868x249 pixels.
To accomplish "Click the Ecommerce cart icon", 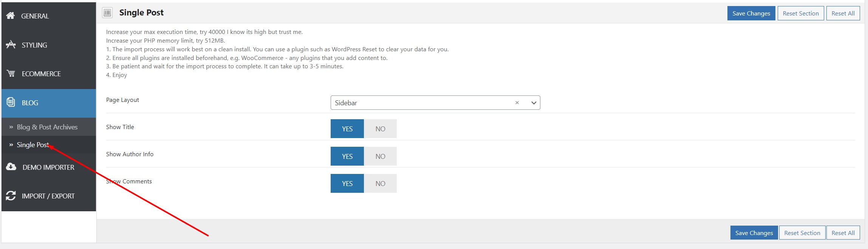I will click(11, 74).
